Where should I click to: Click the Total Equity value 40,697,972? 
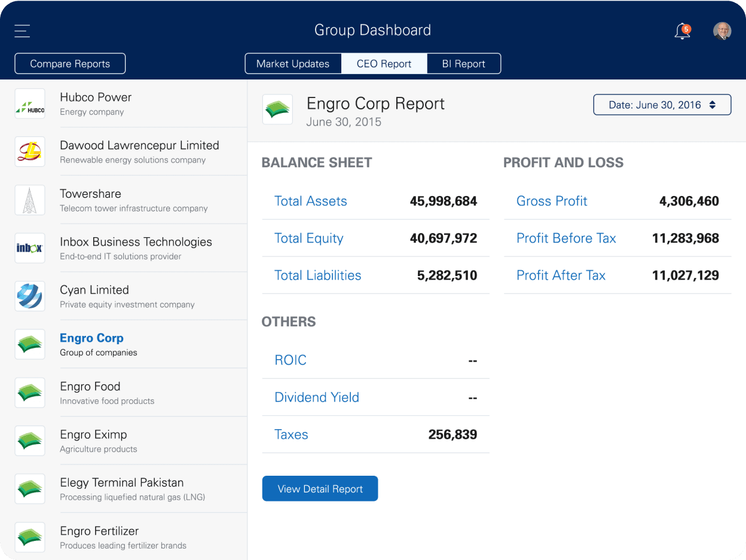[444, 238]
